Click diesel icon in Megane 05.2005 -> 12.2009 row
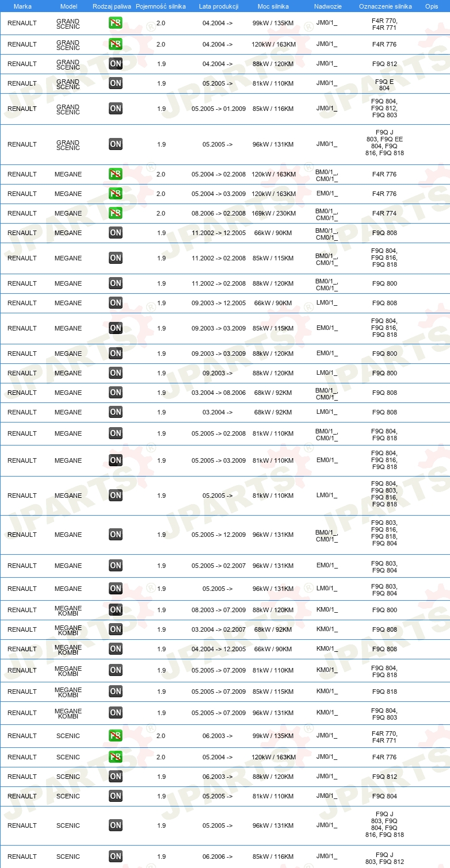This screenshot has width=450, height=868. pyautogui.click(x=116, y=535)
